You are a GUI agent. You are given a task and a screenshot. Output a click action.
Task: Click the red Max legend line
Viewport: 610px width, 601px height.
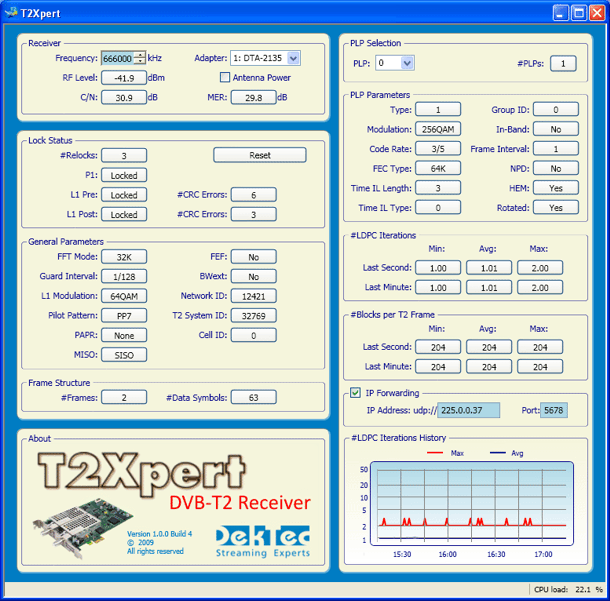pos(435,452)
